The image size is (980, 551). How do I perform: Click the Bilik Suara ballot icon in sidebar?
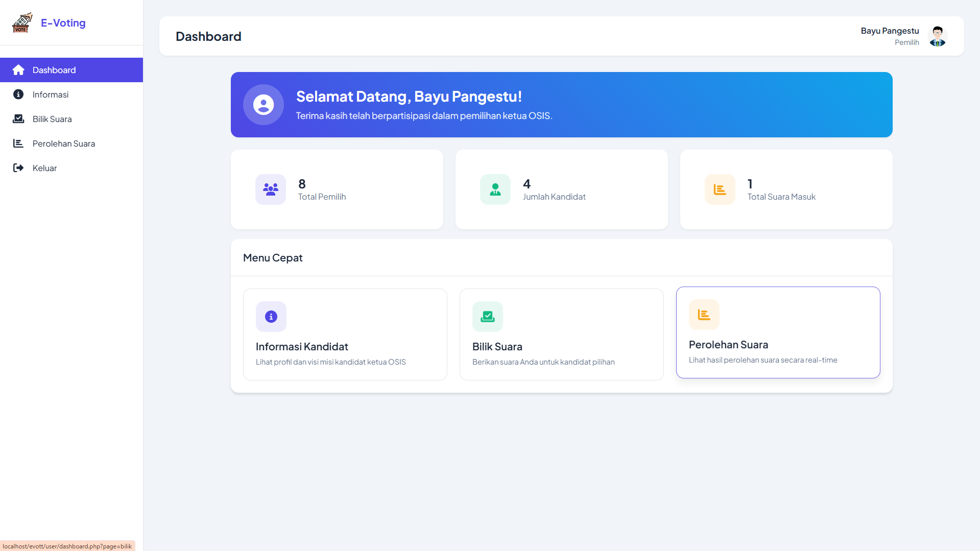(18, 119)
